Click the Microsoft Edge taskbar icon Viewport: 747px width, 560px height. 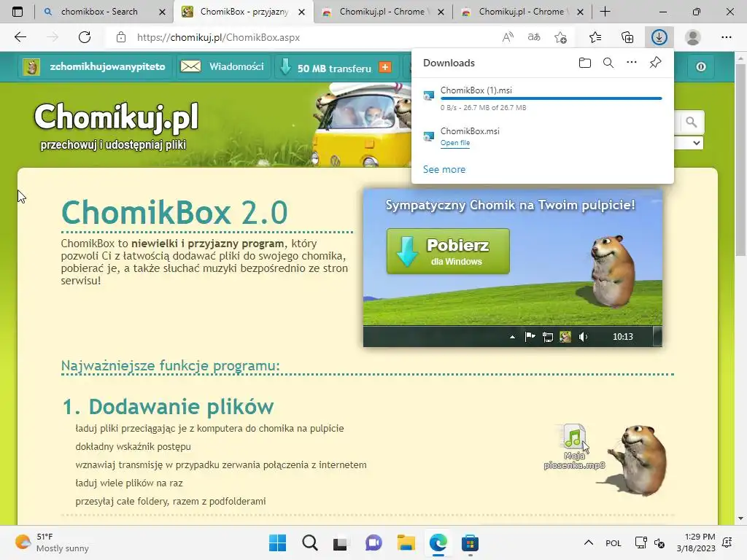(x=438, y=542)
